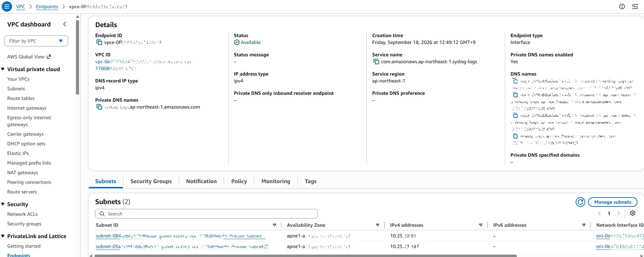Sort by IPv4 addresses column
644x257 pixels.
click(x=480, y=225)
